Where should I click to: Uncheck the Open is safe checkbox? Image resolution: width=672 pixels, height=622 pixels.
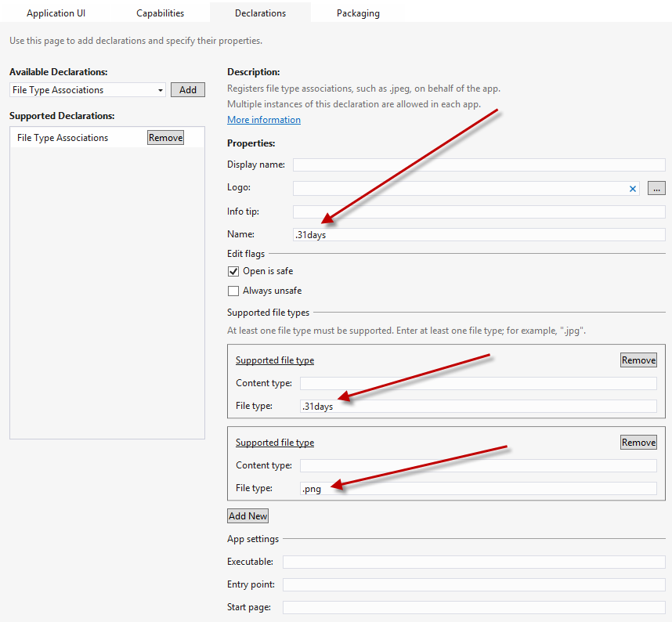233,271
